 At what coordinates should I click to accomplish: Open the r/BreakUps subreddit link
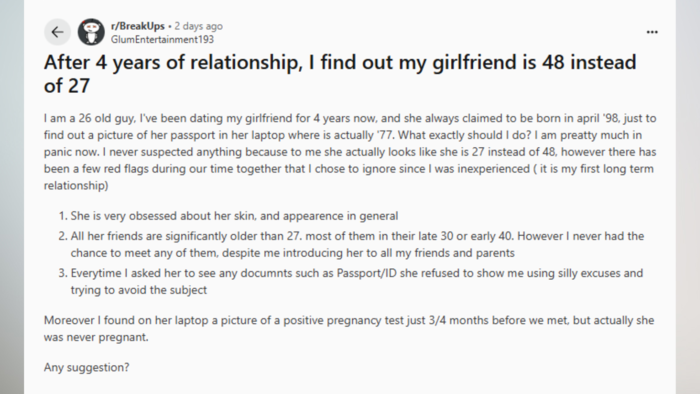coord(138,26)
